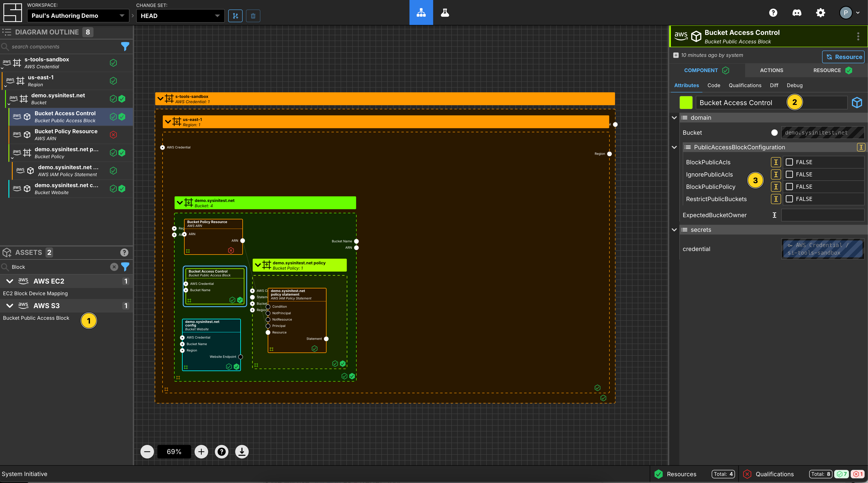Screen dimensions: 868x483
Task: Toggle the RestrictPublicBuckets checkbox
Action: click(789, 199)
